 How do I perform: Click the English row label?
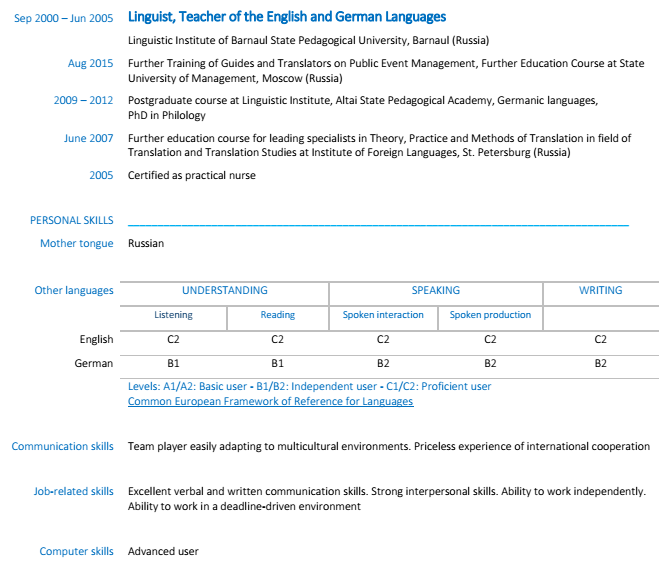click(96, 340)
